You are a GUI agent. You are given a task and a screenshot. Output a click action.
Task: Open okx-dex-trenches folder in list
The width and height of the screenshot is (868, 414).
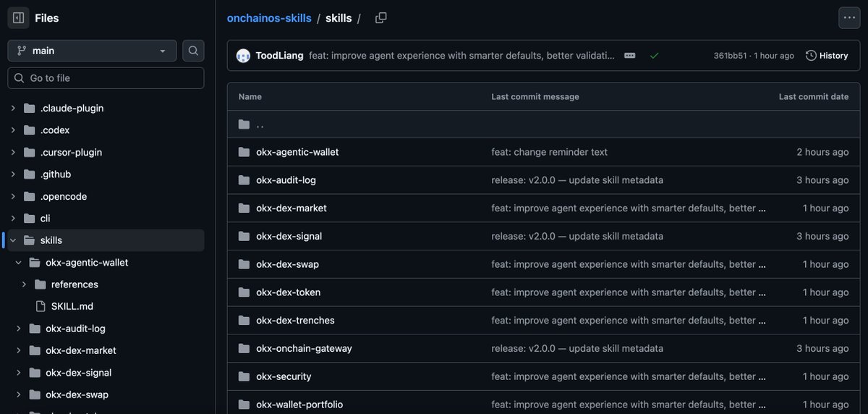click(295, 320)
